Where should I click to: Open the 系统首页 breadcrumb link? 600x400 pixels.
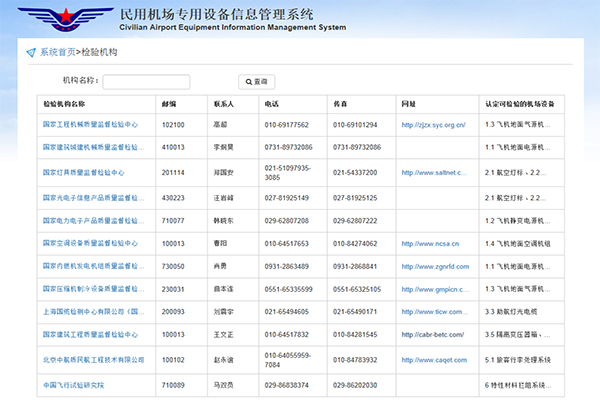[x=57, y=51]
